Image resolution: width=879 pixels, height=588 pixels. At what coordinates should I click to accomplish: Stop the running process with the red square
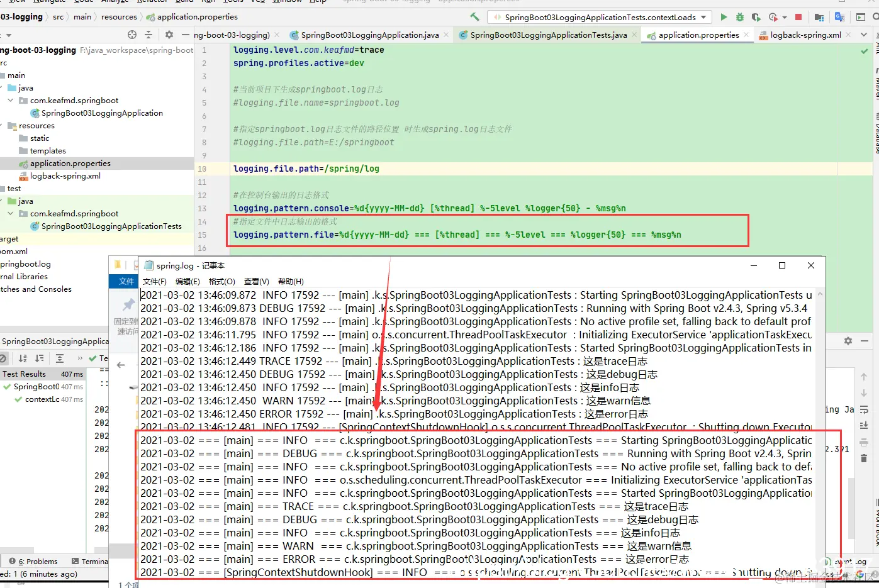[798, 17]
